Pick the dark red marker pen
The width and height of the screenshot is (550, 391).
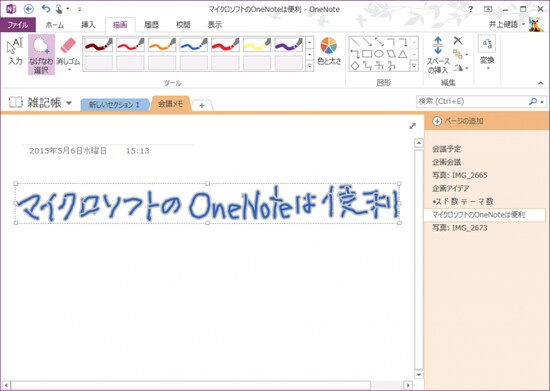click(99, 45)
